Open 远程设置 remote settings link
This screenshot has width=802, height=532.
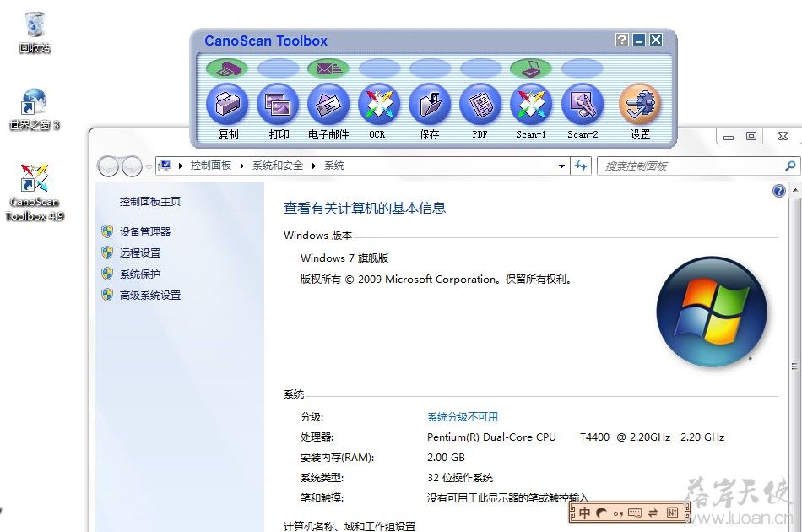tap(139, 252)
